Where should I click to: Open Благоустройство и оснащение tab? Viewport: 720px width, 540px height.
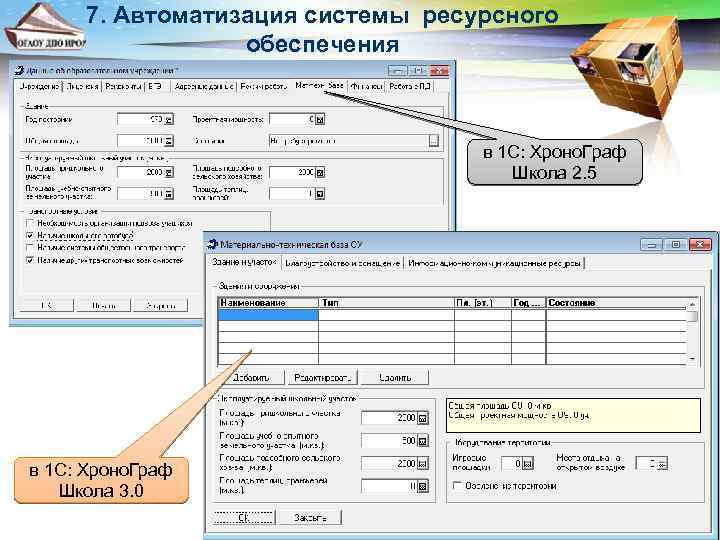pyautogui.click(x=342, y=264)
